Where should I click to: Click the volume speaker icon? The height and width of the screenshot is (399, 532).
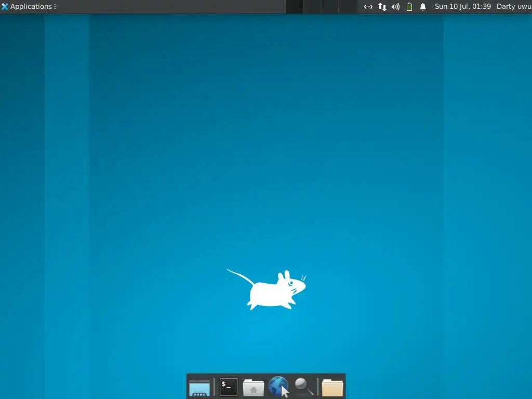pyautogui.click(x=395, y=6)
